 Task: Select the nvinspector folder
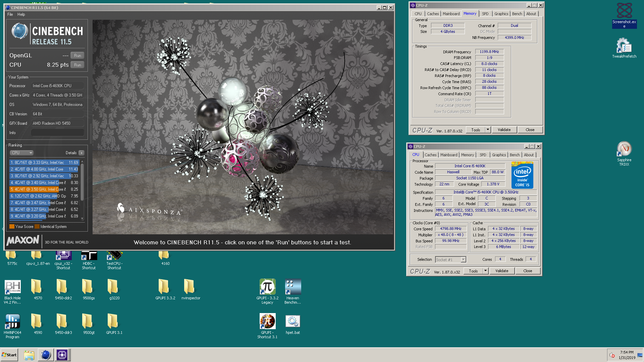pyautogui.click(x=191, y=289)
